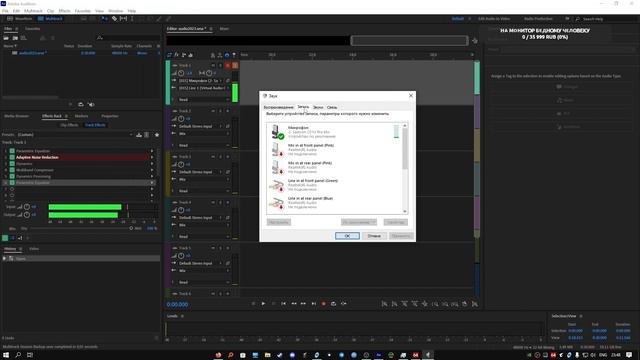The width and height of the screenshot is (640, 360).
Task: Delete effects rack preset icon
Action: pos(147,135)
